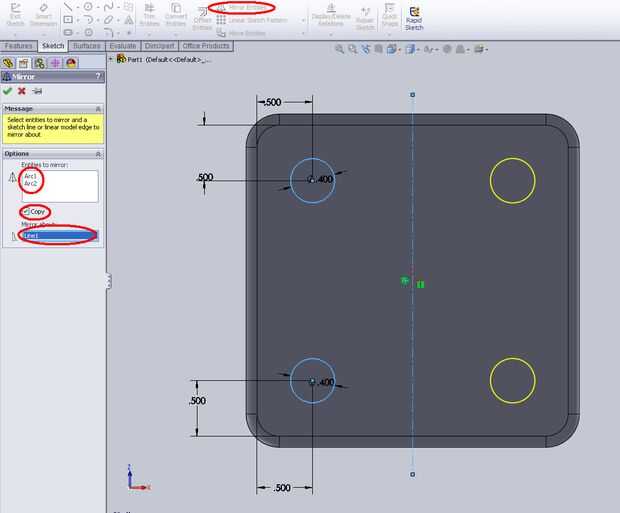Toggle the keep-visible pushpin in Mirror panel
This screenshot has width=620, height=513.
pos(37,91)
